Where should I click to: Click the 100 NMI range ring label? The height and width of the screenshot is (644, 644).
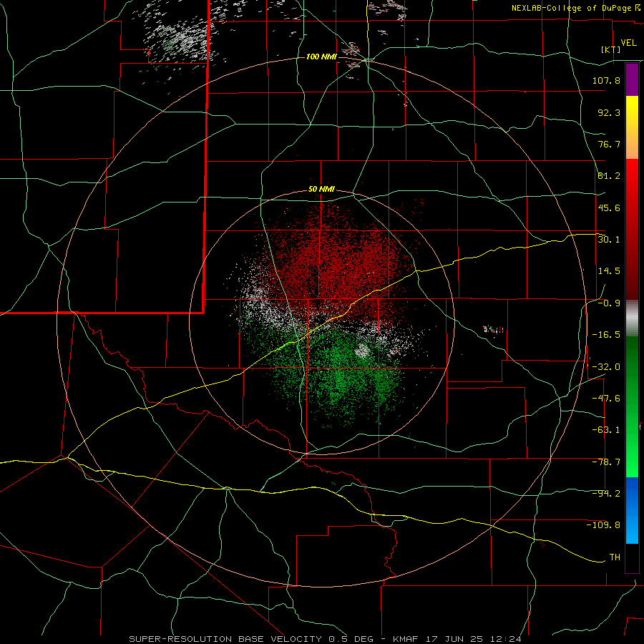pos(321,57)
